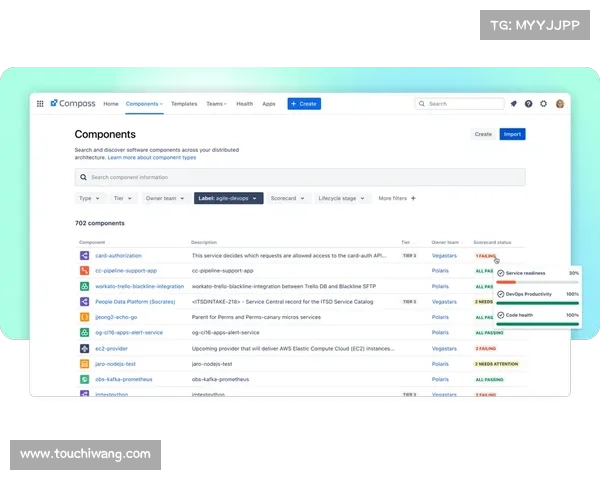Open the notifications icon in top bar

click(514, 104)
